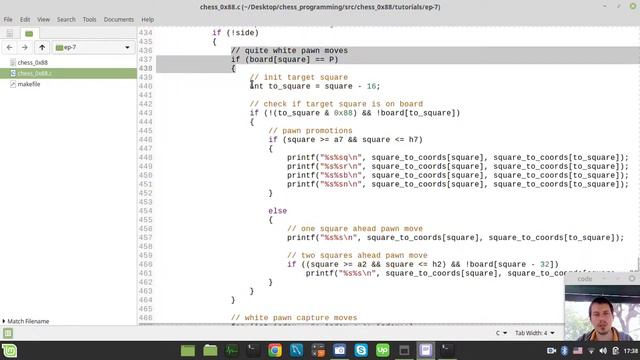Click line number 440 in the gutter

coord(145,86)
